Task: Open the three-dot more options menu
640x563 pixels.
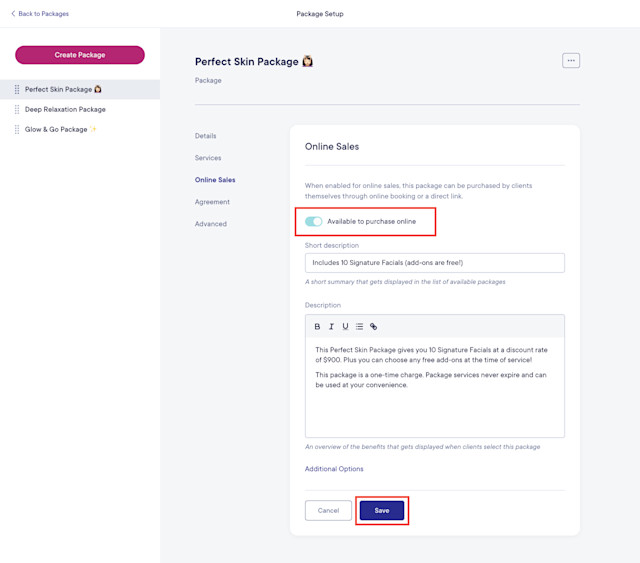Action: pos(571,60)
